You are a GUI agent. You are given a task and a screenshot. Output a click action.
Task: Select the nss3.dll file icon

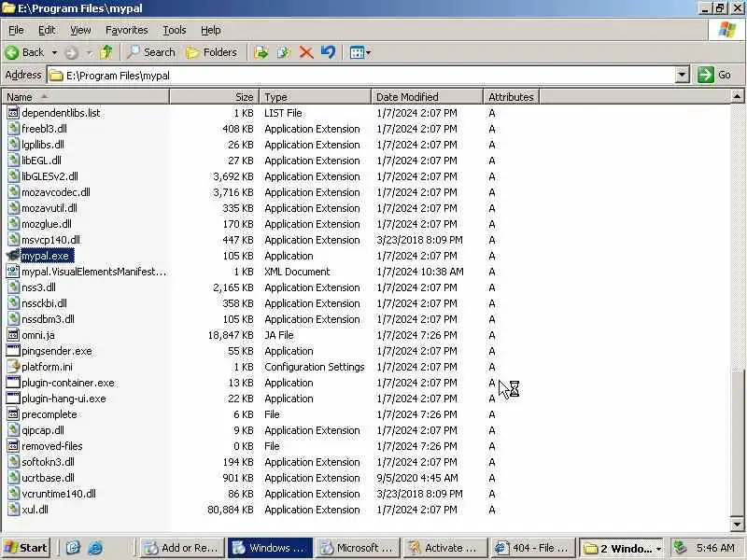pyautogui.click(x=13, y=287)
